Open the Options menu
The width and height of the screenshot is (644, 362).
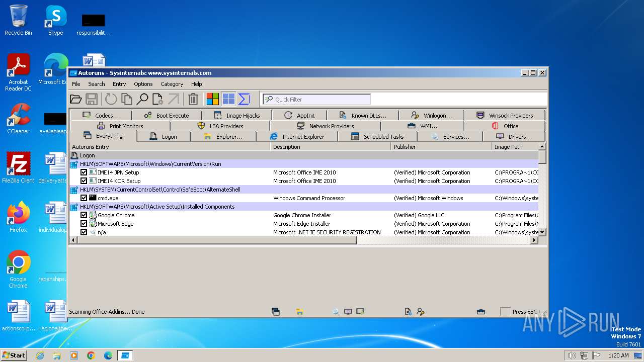point(143,84)
